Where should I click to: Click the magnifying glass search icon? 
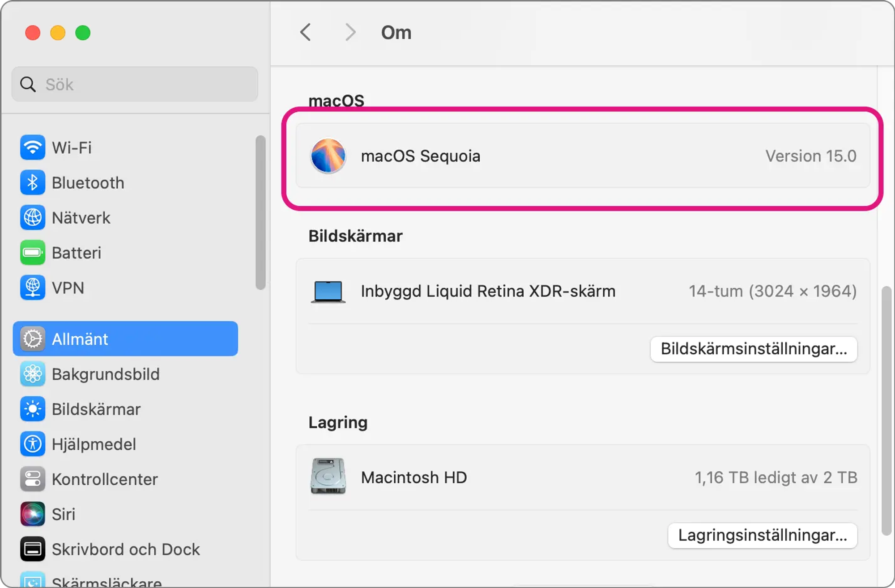(x=28, y=84)
